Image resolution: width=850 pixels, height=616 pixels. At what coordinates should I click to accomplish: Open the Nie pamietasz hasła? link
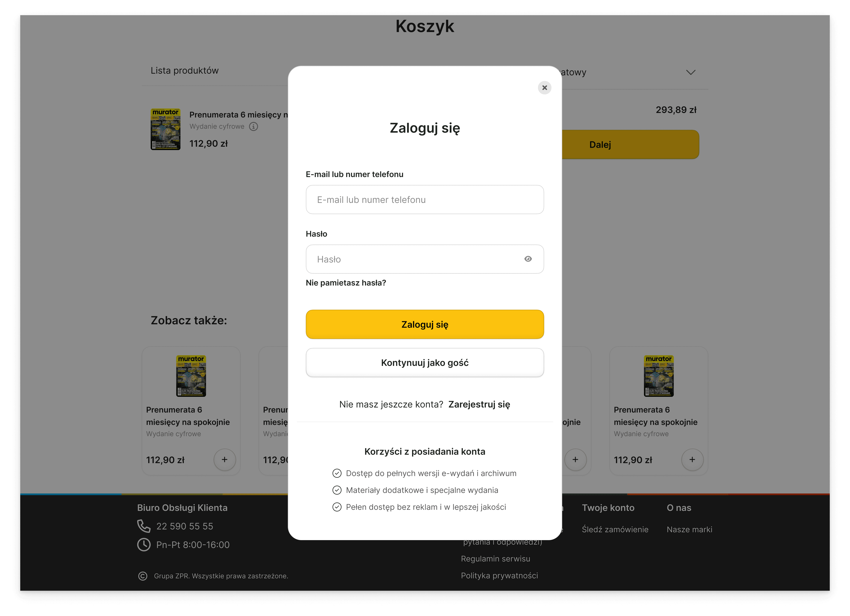pyautogui.click(x=346, y=283)
